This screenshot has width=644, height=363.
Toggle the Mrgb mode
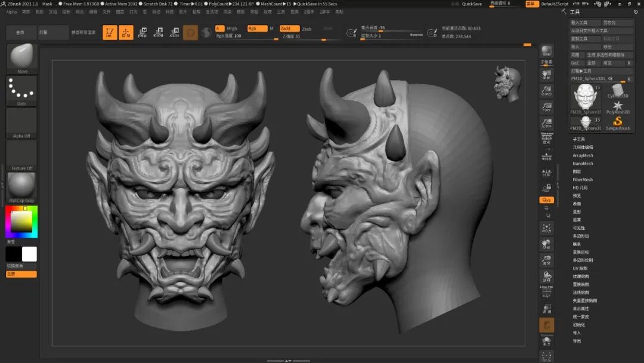click(x=231, y=29)
